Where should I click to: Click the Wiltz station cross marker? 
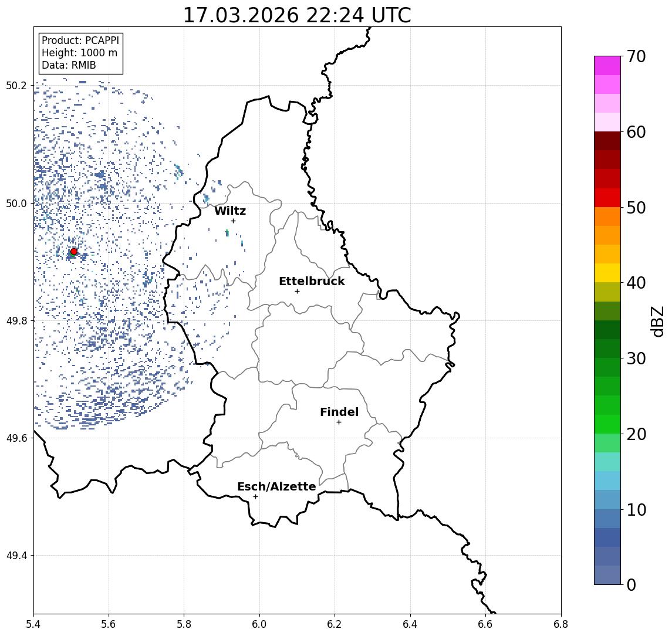click(233, 221)
